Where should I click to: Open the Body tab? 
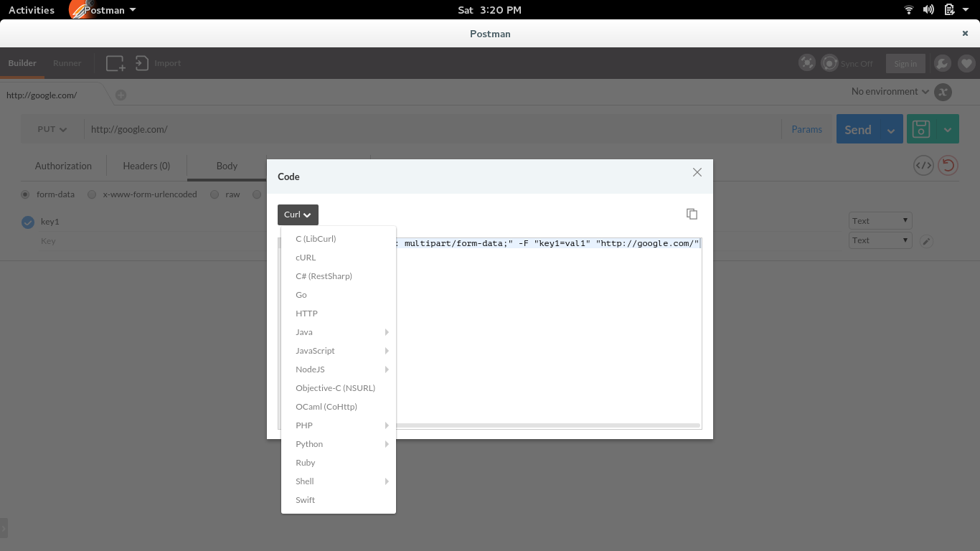point(227,166)
